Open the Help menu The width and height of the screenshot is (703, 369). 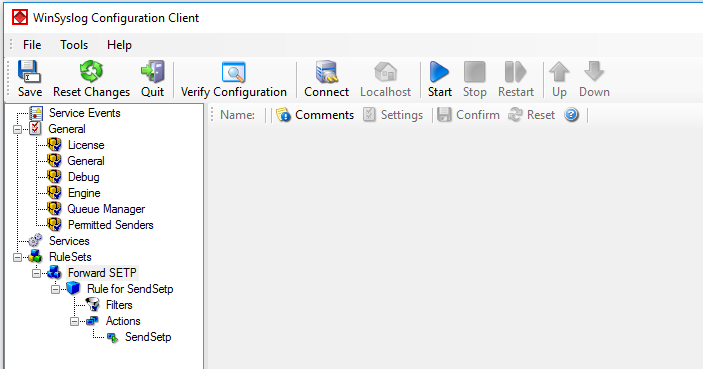click(119, 45)
